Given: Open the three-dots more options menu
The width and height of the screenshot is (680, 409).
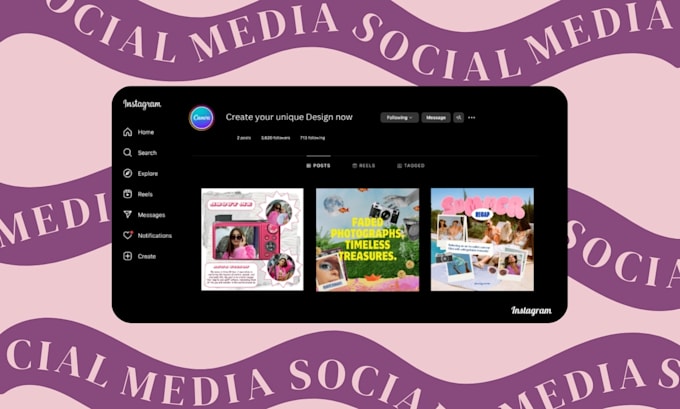Looking at the screenshot, I should [x=472, y=118].
